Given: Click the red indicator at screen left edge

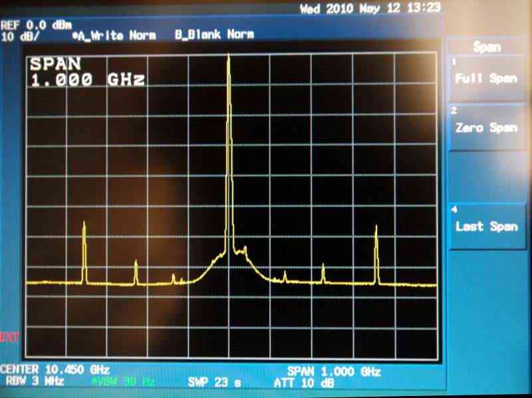Looking at the screenshot, I should point(9,337).
